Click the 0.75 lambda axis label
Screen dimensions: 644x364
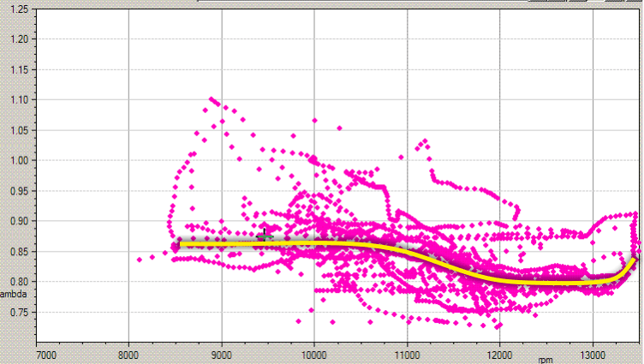(x=20, y=313)
